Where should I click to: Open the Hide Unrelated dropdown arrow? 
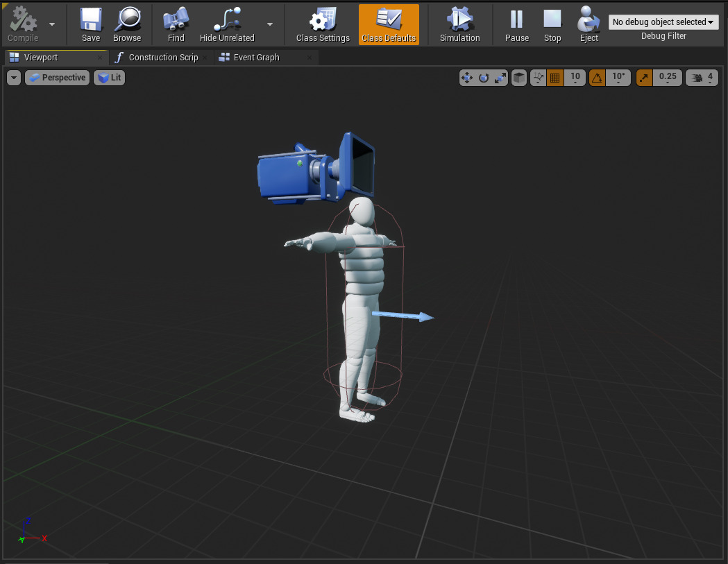click(x=270, y=23)
